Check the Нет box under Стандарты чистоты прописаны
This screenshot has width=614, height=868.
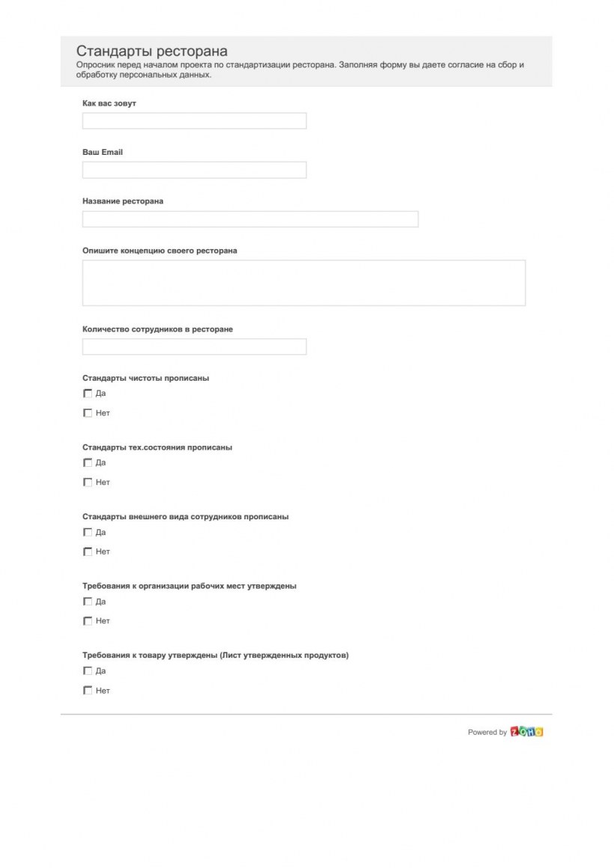click(x=87, y=412)
